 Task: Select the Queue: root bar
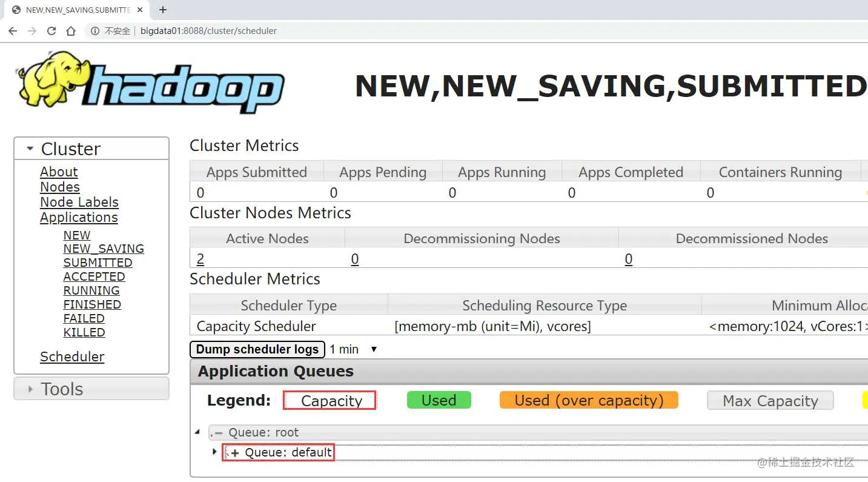tap(538, 433)
